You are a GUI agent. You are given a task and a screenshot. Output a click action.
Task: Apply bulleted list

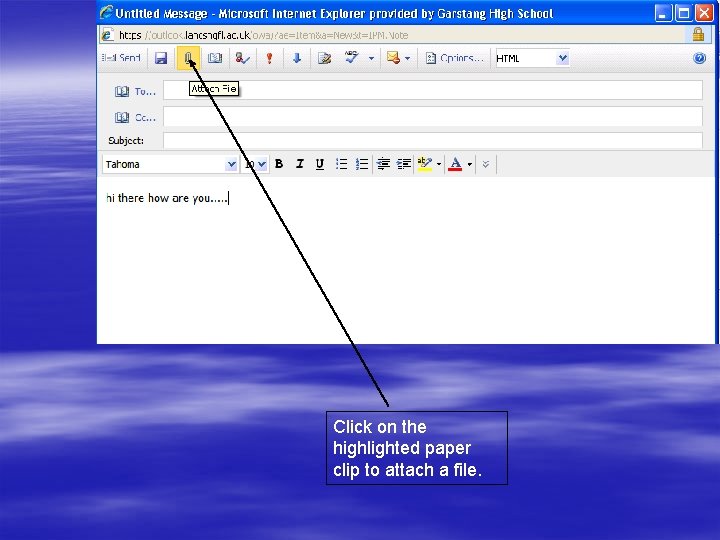341,164
